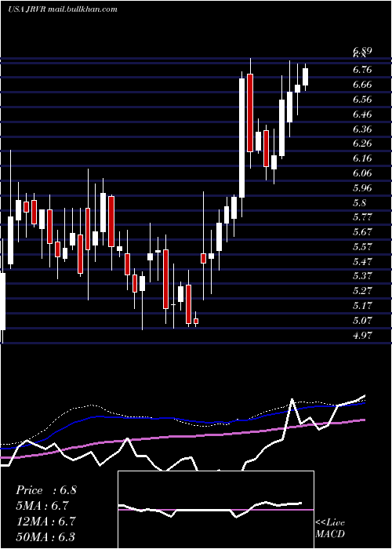
Task: Select the 5.07 price axis label
Action: [362, 321]
